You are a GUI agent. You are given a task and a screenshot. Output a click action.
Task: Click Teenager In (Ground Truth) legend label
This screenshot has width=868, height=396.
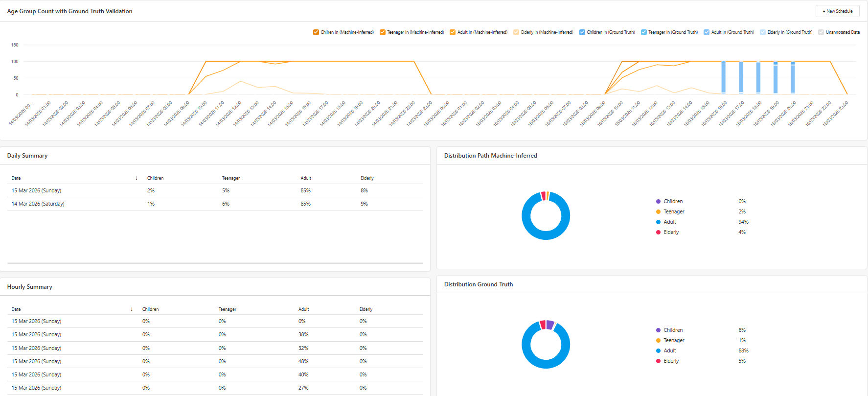coord(673,32)
